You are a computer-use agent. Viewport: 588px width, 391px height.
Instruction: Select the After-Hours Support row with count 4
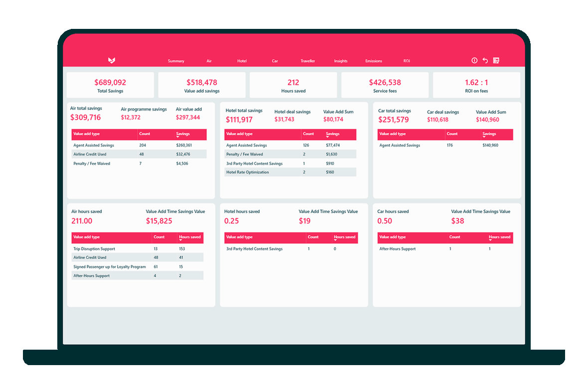click(x=137, y=275)
